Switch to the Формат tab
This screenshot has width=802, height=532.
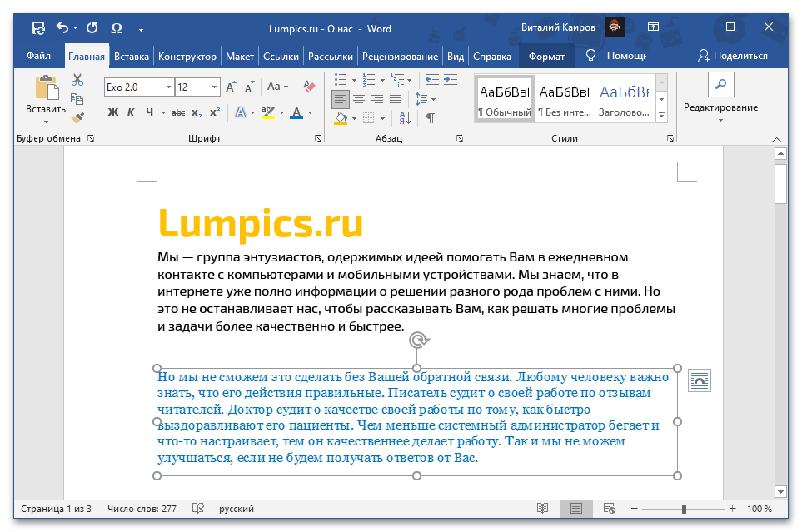click(x=547, y=57)
